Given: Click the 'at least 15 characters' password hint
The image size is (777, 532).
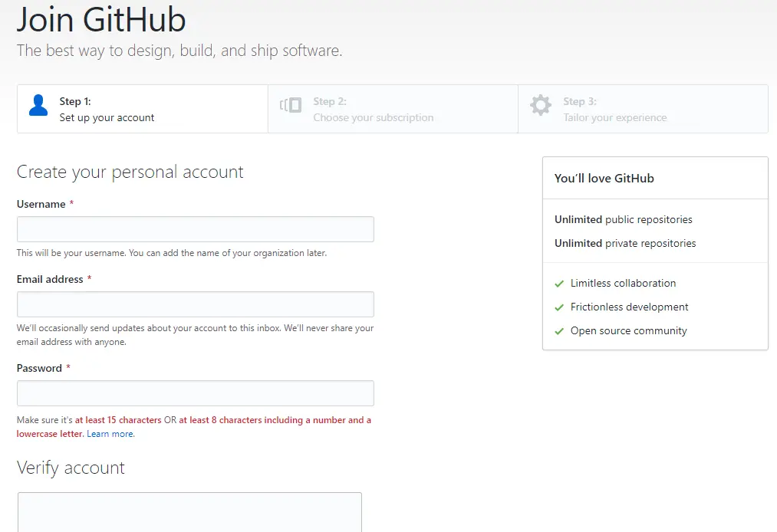Looking at the screenshot, I should coord(118,420).
